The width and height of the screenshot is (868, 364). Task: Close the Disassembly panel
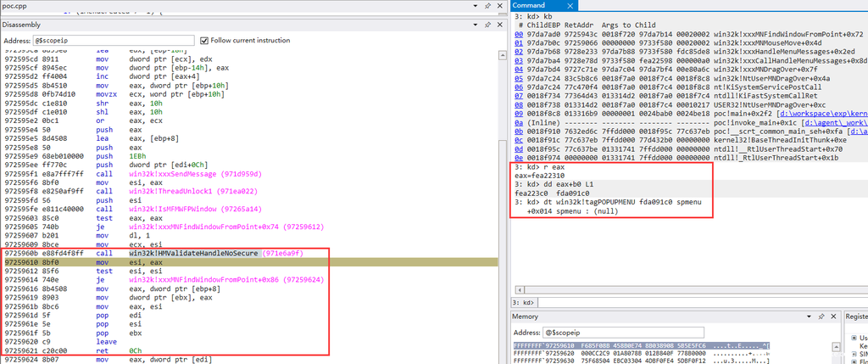pos(498,25)
